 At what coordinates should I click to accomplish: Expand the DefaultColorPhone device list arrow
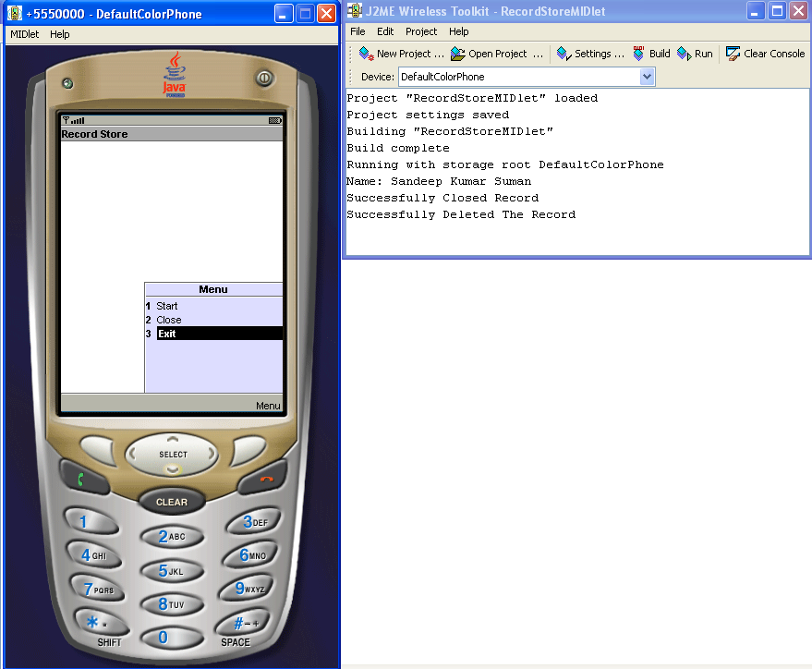(647, 77)
